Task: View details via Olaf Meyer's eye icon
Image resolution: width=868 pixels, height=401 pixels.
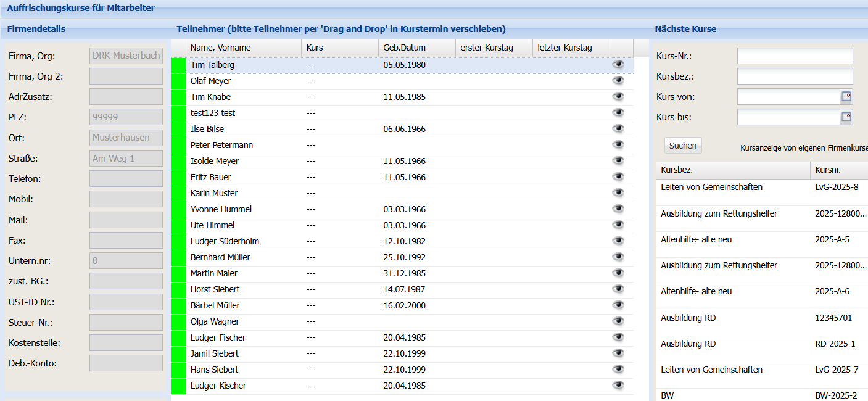Action: [618, 80]
